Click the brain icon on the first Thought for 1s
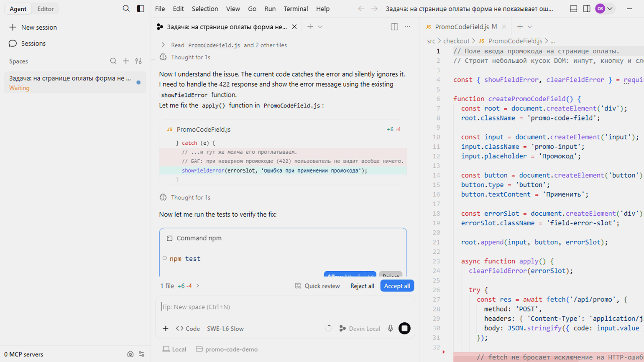Viewport: 644px width, 362px height. tap(163, 57)
